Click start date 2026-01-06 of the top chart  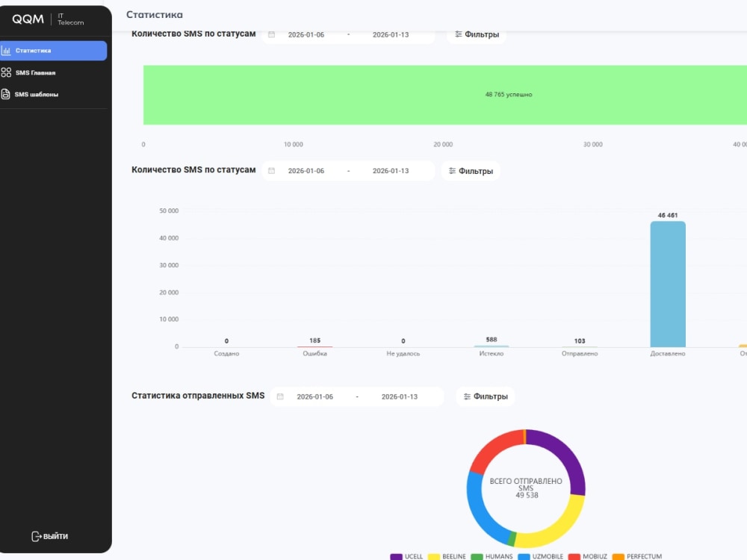pos(306,35)
